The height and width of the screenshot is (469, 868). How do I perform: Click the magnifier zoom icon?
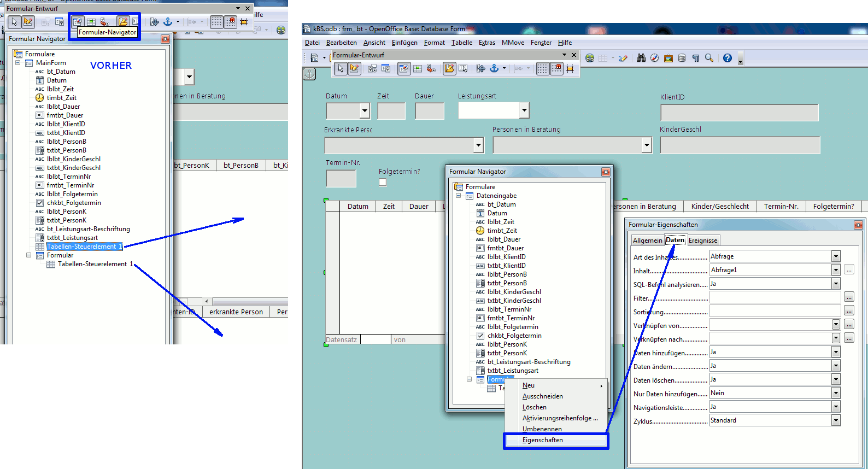point(709,58)
